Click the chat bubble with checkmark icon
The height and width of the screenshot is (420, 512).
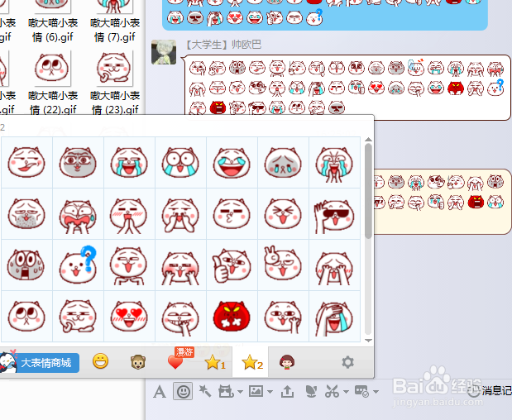[x=361, y=391]
